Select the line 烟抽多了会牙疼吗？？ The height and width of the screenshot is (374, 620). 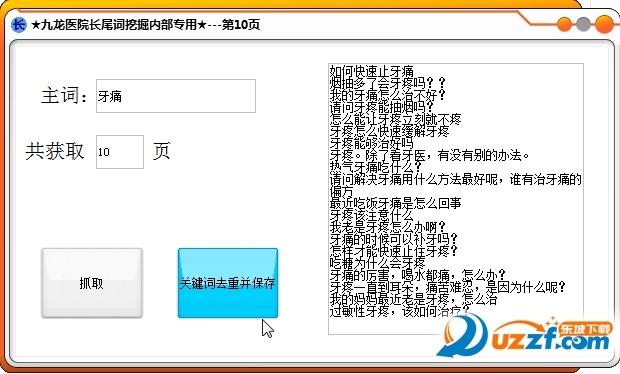388,83
